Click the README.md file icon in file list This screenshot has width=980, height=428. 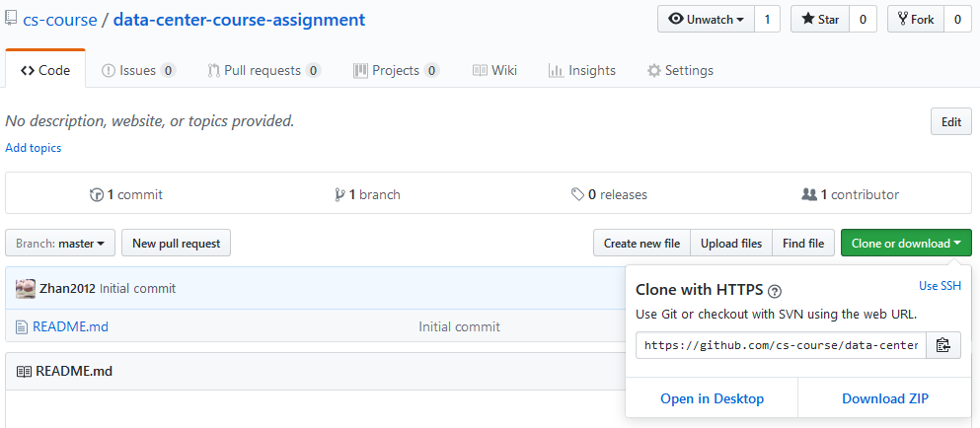pyautogui.click(x=22, y=326)
